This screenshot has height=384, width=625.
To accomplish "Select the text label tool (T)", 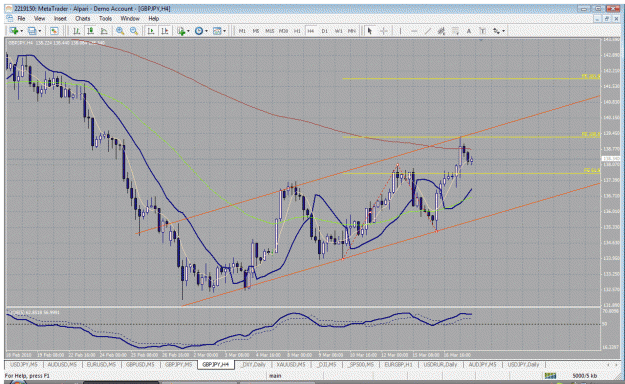I will (x=482, y=31).
